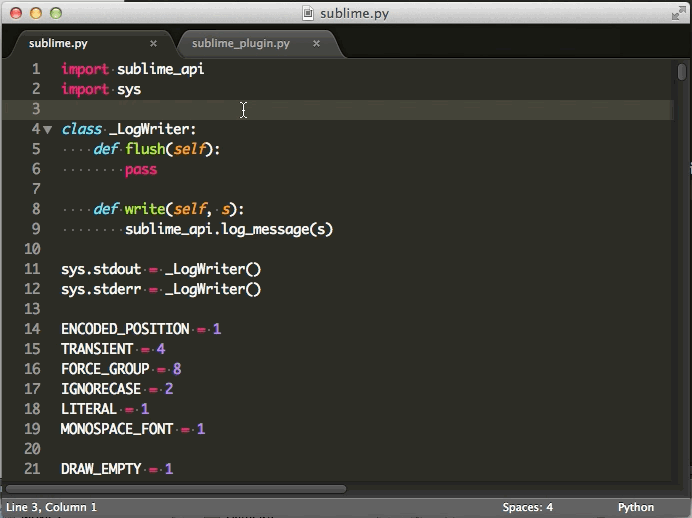Image resolution: width=692 pixels, height=518 pixels.
Task: Click the word sys on line 2
Action: (129, 90)
